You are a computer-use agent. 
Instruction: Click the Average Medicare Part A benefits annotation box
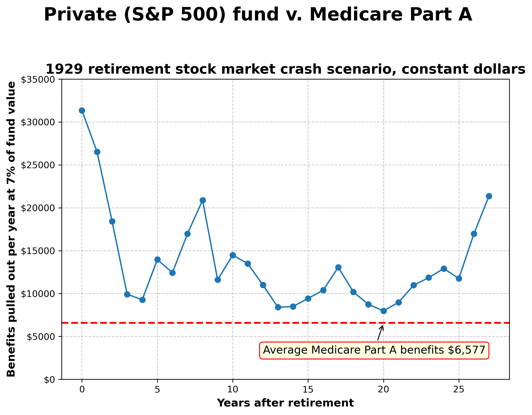point(374,350)
